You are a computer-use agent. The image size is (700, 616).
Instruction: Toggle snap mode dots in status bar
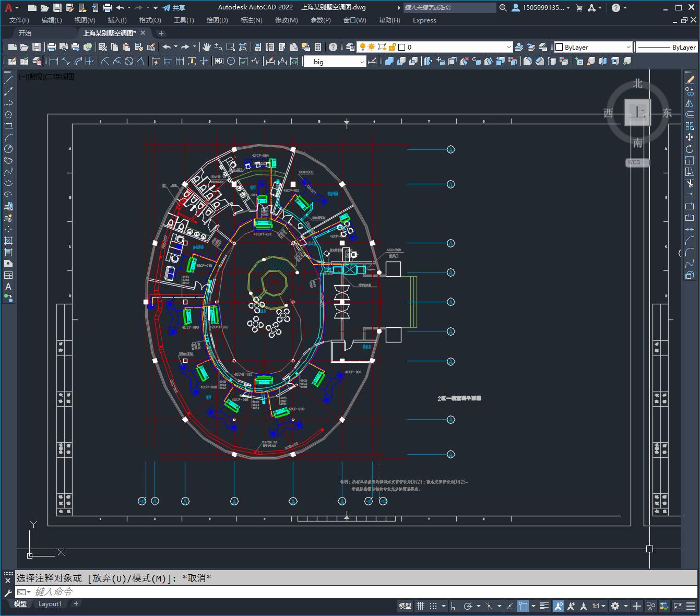[433, 606]
